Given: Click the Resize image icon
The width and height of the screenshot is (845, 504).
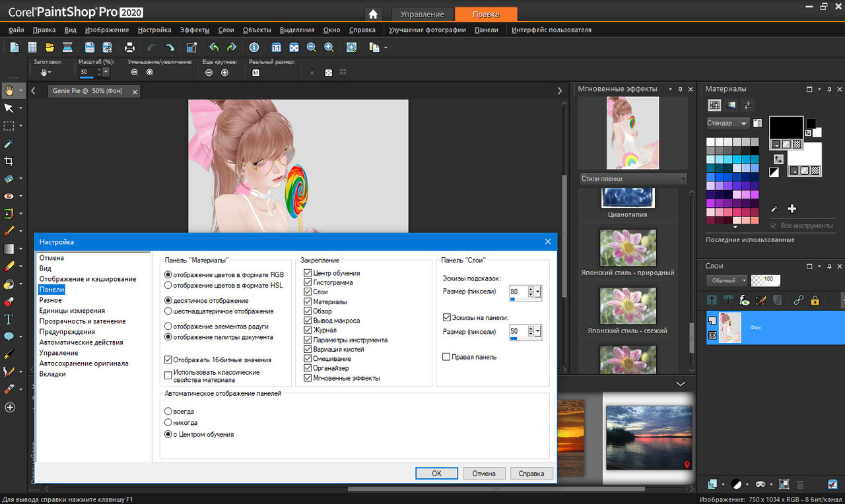Looking at the screenshot, I should click(192, 47).
